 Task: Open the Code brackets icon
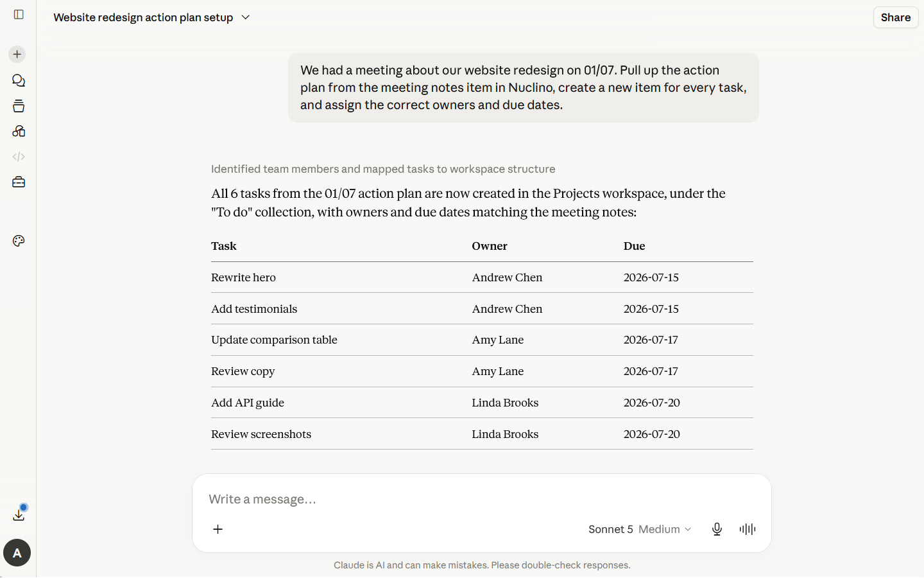tap(19, 157)
